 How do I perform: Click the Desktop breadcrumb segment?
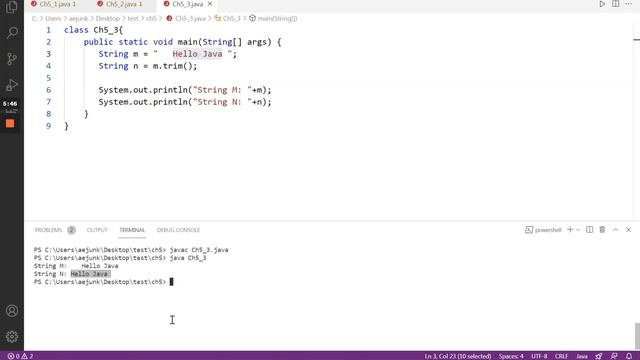click(x=108, y=18)
